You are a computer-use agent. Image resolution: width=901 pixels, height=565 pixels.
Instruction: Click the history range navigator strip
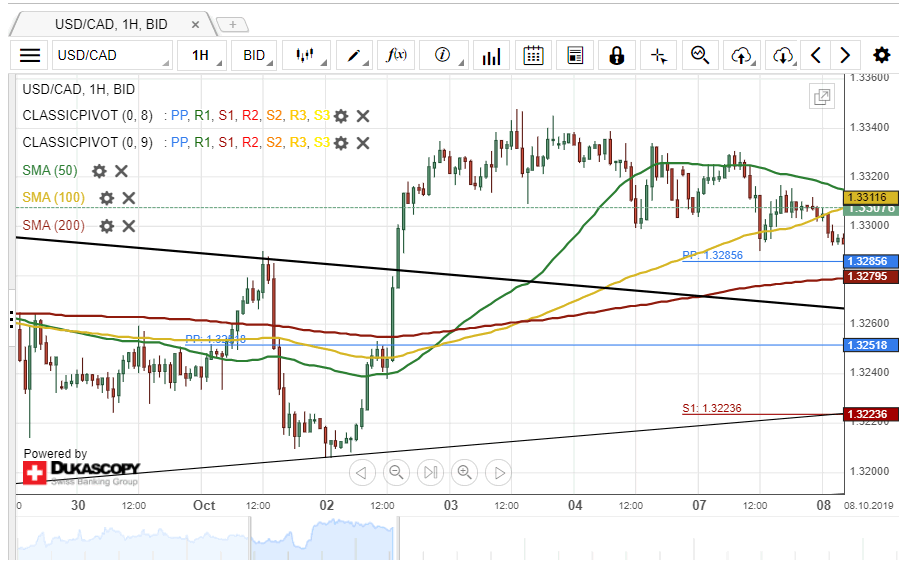430,540
